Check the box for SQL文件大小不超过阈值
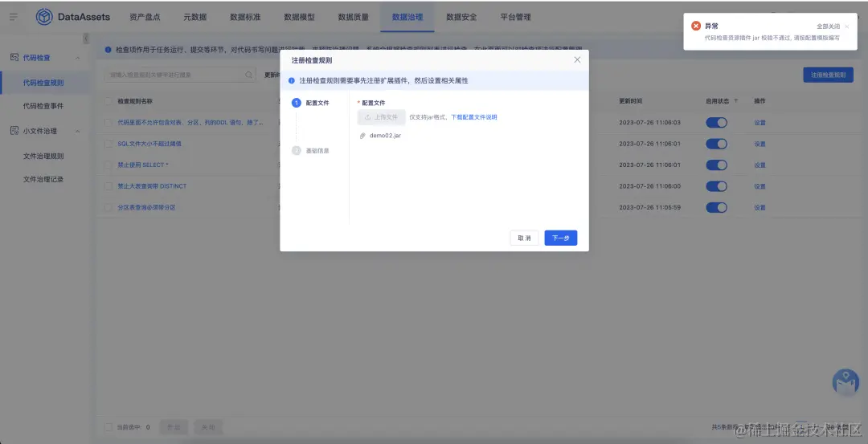This screenshot has height=444, width=868. [x=108, y=144]
